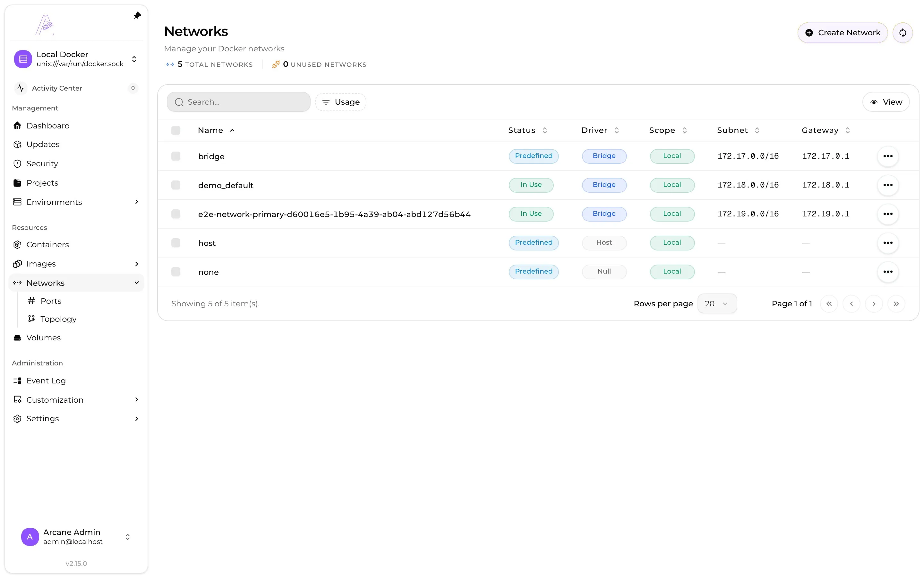
Task: Click the Activity Center count badge
Action: pyautogui.click(x=133, y=88)
